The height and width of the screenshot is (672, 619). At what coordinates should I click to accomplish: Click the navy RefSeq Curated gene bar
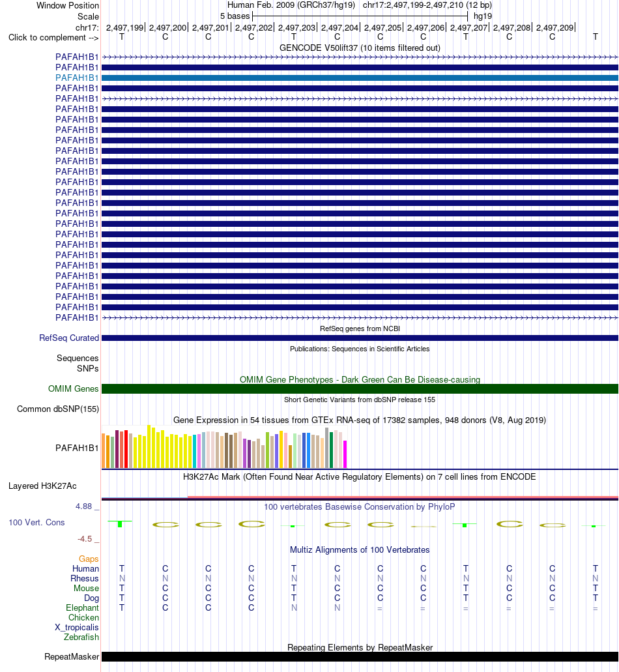pos(360,338)
